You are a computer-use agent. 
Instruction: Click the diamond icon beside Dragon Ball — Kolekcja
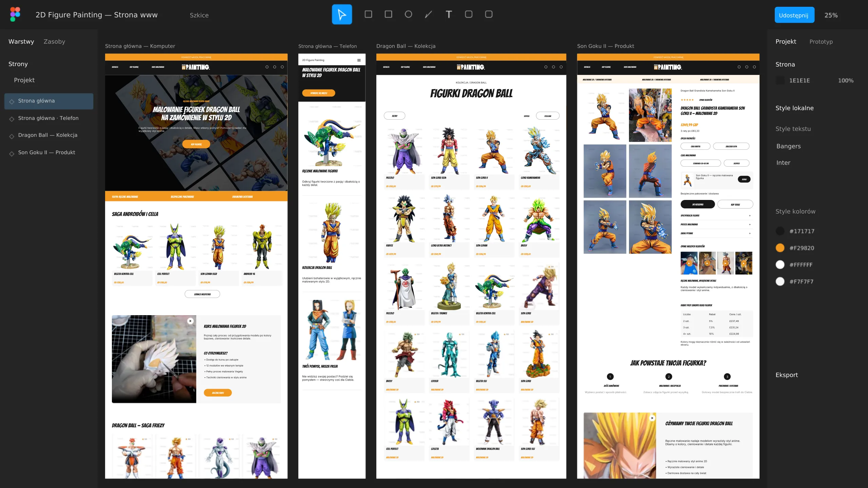pos(12,136)
